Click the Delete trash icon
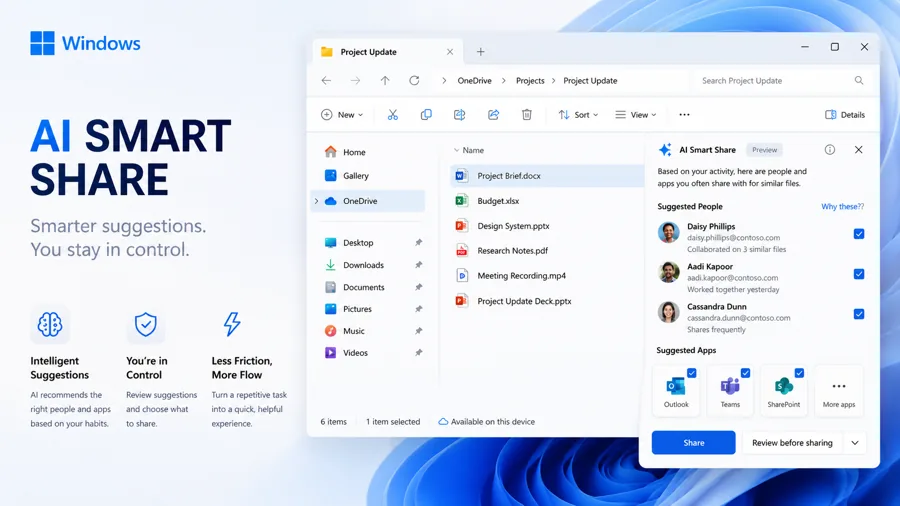This screenshot has height=506, width=900. point(526,115)
